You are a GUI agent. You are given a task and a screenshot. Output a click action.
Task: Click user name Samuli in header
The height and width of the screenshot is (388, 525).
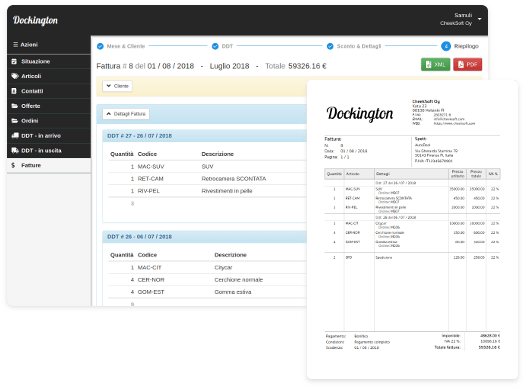[463, 15]
